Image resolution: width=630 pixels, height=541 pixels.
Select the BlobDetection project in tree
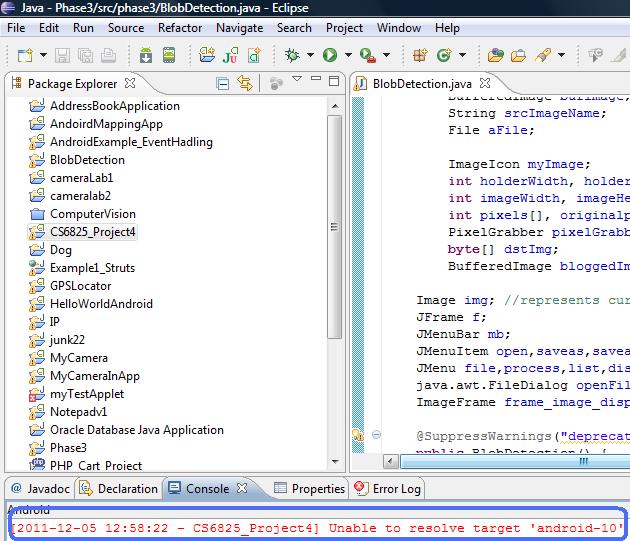coord(87,160)
